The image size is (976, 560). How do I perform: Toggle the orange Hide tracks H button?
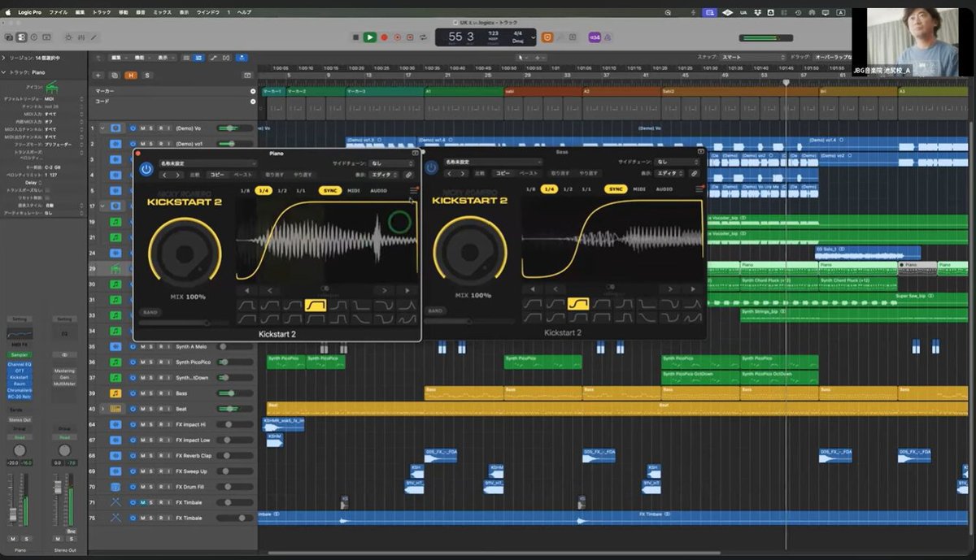131,75
